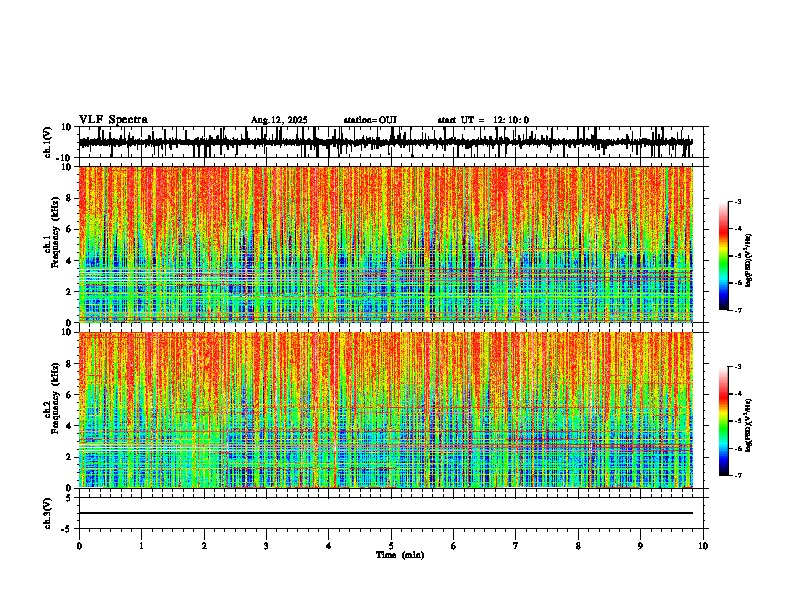The image size is (792, 612).
Task: Click time axis tick "3"
Action: click(x=266, y=546)
